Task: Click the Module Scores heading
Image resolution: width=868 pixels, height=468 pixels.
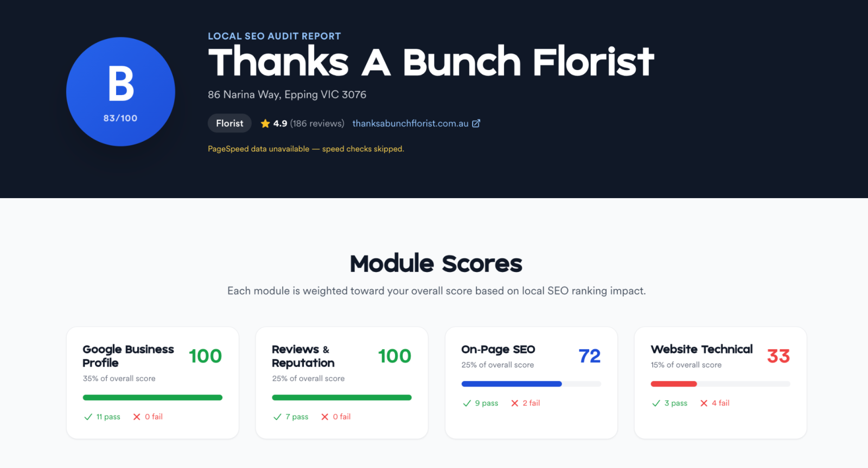Action: click(x=436, y=263)
